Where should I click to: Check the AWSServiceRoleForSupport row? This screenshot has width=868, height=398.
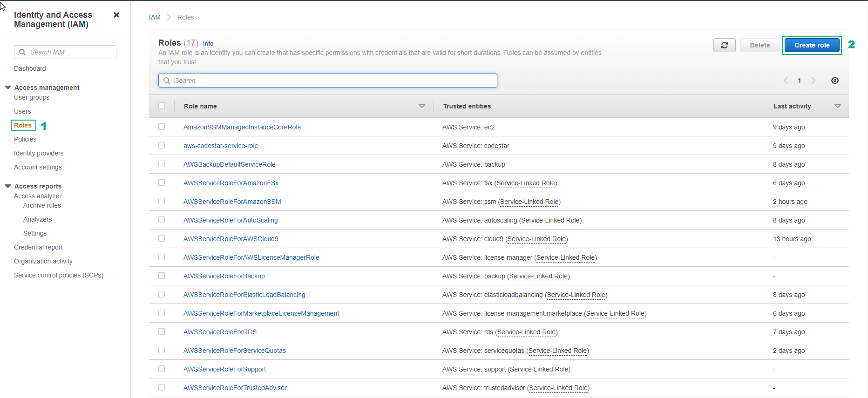tap(162, 369)
